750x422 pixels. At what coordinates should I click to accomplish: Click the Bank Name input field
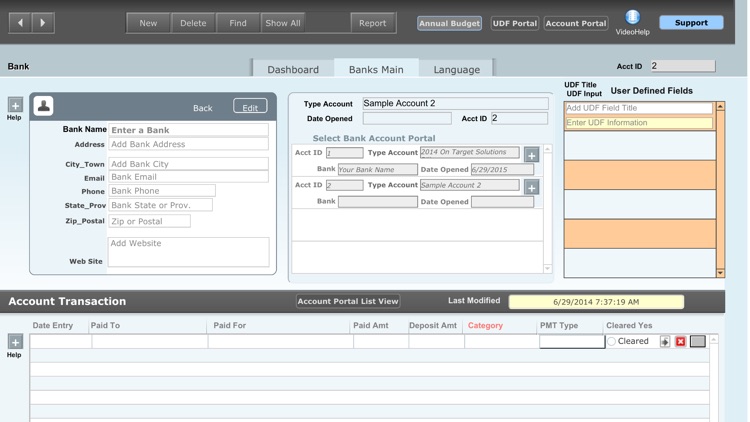[x=188, y=130]
